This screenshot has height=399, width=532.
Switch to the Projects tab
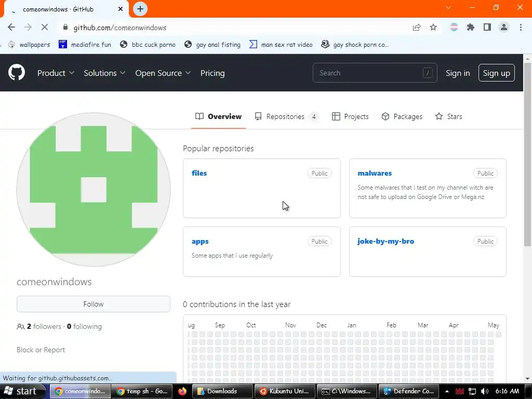click(x=350, y=116)
